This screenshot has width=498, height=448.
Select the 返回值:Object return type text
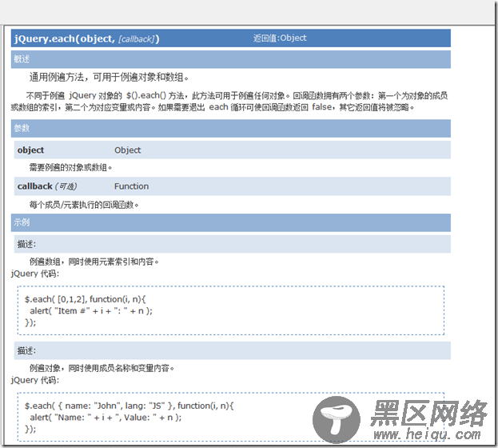(x=280, y=38)
